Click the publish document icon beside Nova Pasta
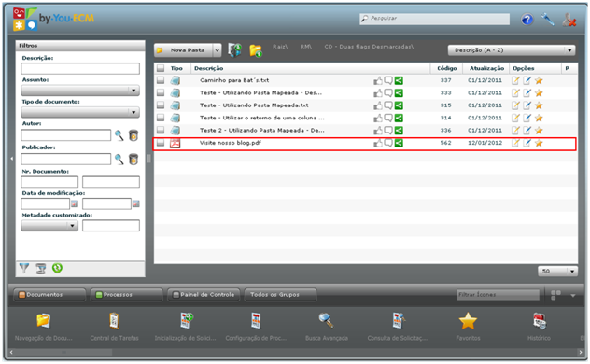 pos(234,50)
